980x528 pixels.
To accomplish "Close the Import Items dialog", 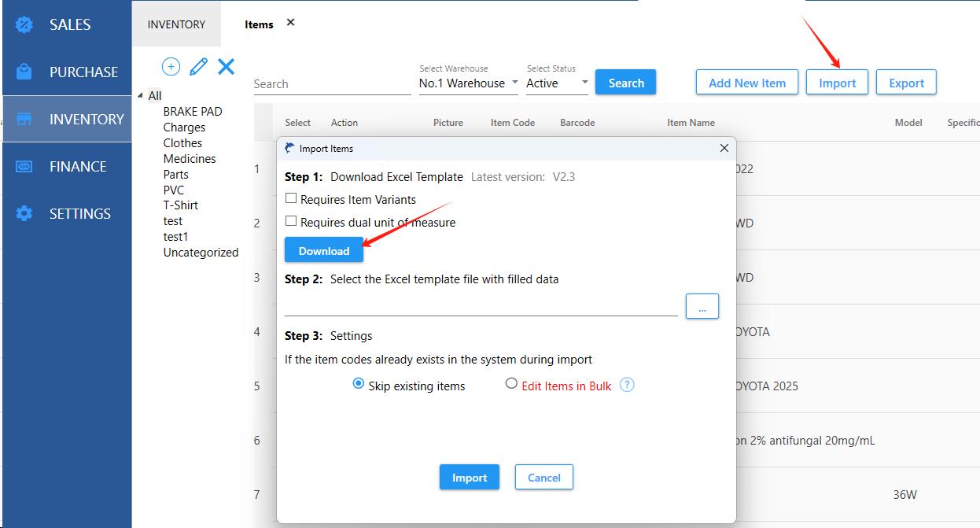I will pos(724,148).
